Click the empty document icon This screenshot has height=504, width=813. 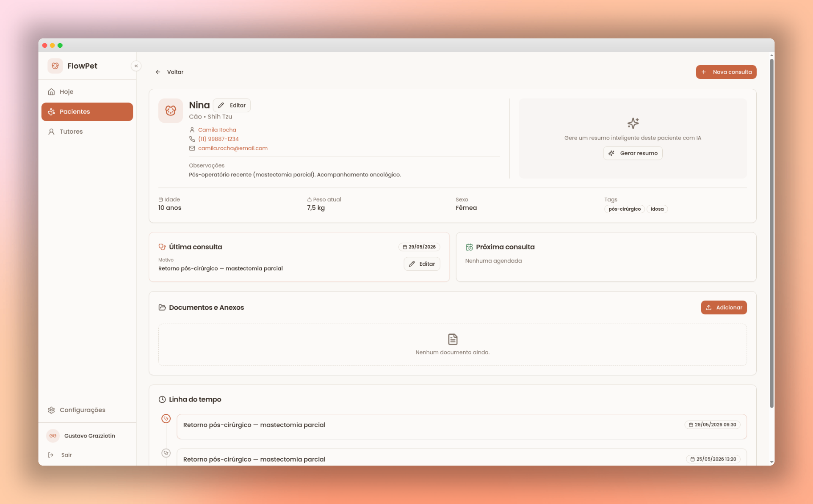[453, 339]
